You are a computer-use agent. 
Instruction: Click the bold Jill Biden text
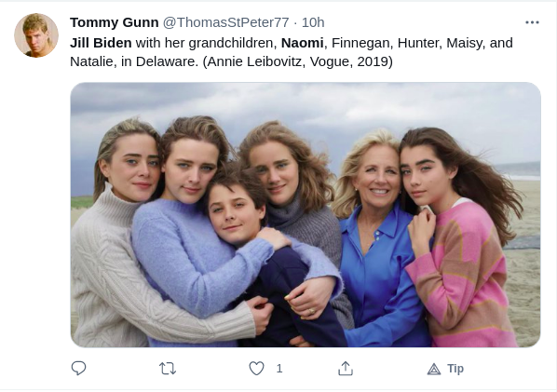point(101,43)
